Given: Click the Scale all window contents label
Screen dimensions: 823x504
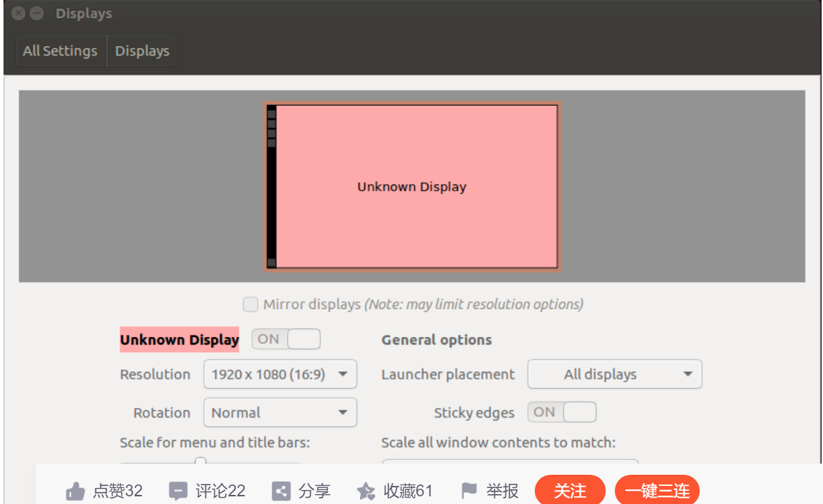Looking at the screenshot, I should click(498, 443).
